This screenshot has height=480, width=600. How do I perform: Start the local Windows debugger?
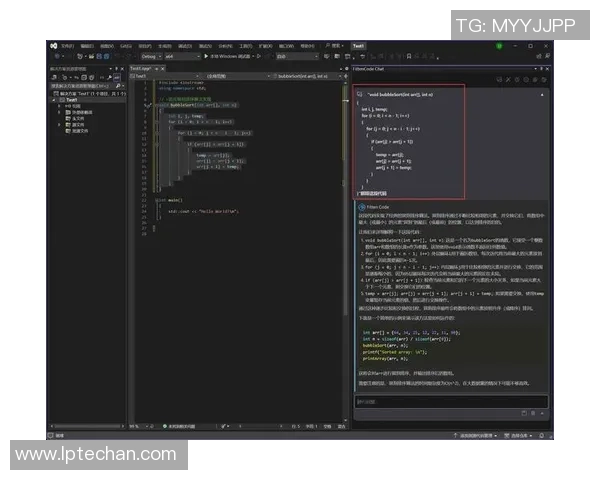pos(227,56)
